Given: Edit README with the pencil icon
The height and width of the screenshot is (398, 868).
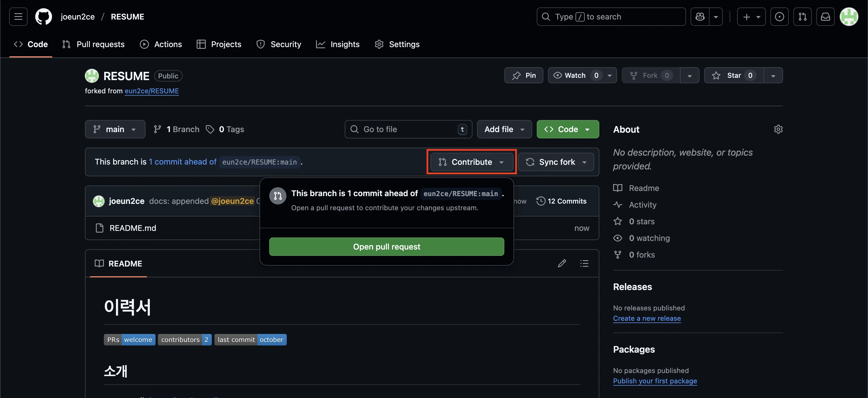Looking at the screenshot, I should pyautogui.click(x=562, y=263).
